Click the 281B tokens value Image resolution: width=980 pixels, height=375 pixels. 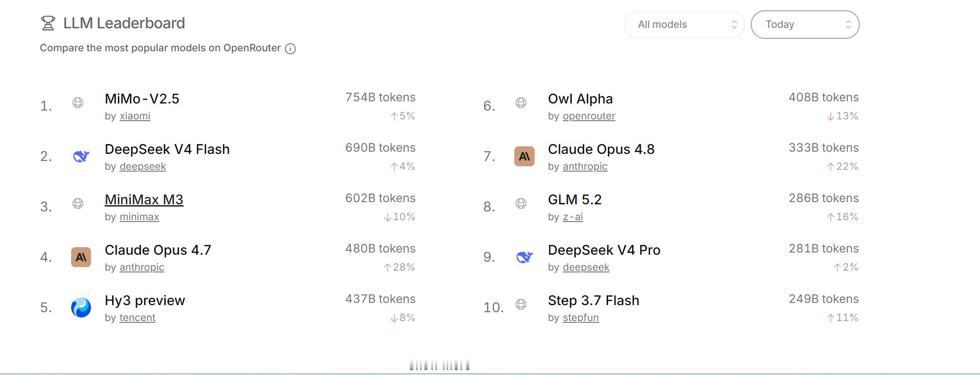(x=824, y=249)
